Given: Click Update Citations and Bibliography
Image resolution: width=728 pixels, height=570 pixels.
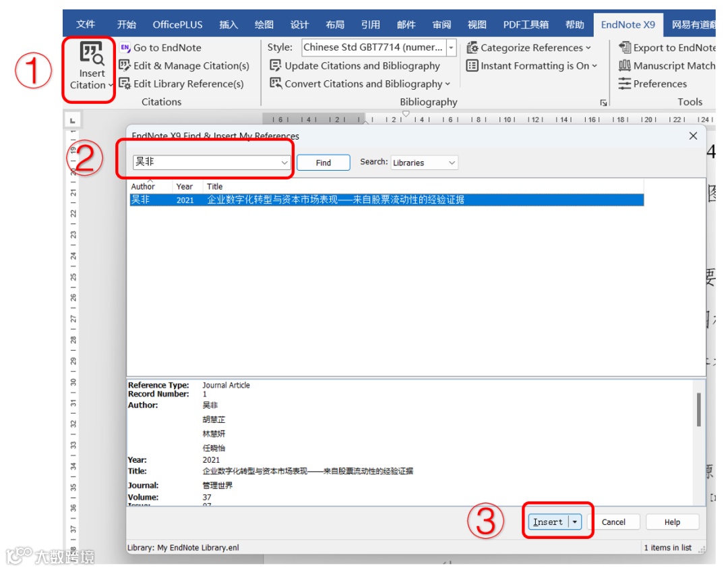Looking at the screenshot, I should click(355, 65).
